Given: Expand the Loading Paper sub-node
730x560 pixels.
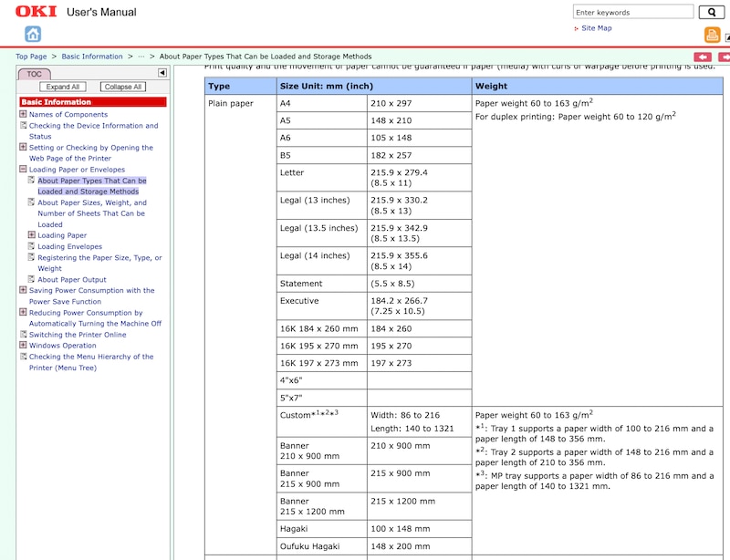Looking at the screenshot, I should click(x=31, y=235).
